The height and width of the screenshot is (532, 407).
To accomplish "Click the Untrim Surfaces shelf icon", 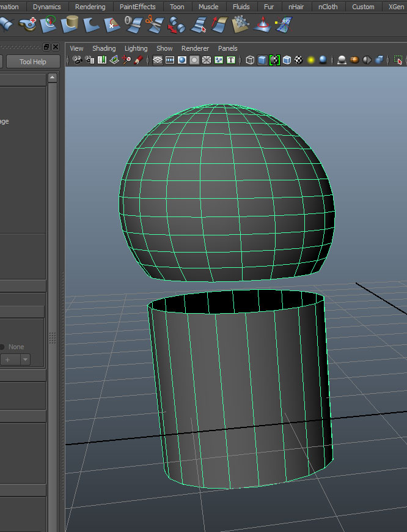I will (112, 25).
